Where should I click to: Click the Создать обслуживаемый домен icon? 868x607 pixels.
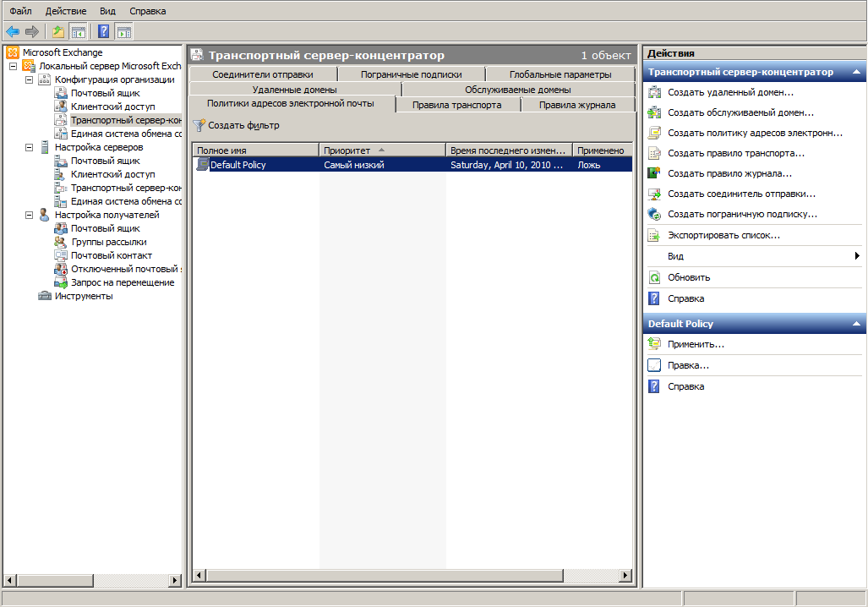(x=654, y=112)
